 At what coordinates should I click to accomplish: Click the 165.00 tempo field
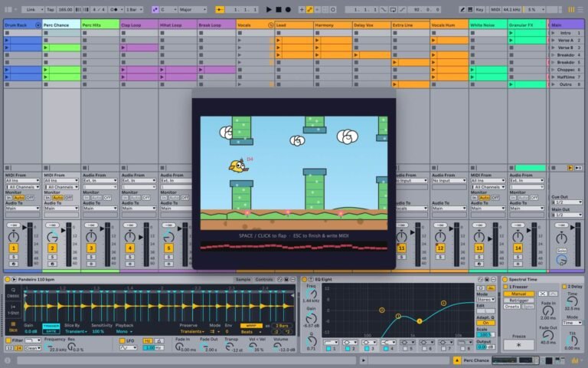(x=65, y=9)
